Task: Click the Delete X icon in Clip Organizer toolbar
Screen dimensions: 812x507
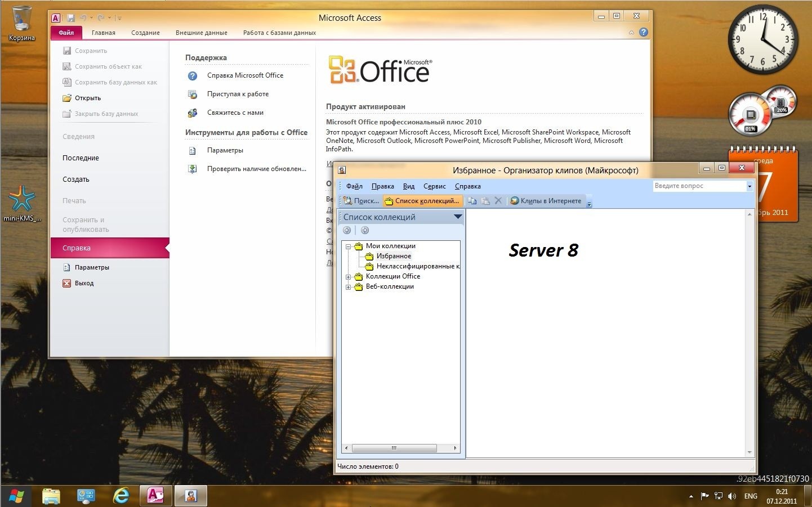Action: [x=498, y=201]
